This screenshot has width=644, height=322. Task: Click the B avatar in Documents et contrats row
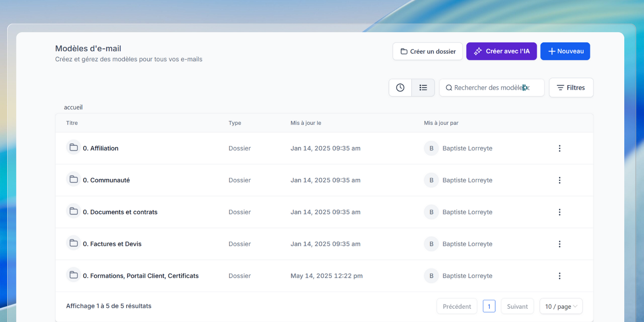pos(431,212)
